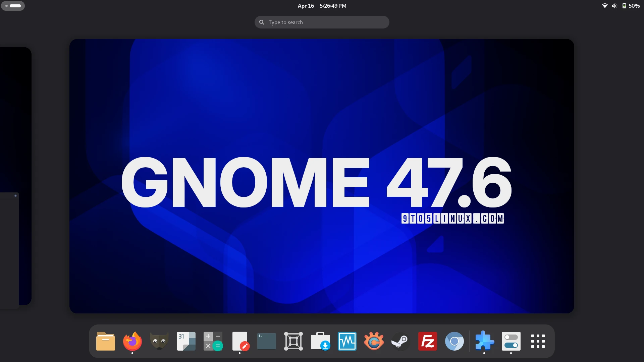Launch the Calculator app
This screenshot has width=644, height=362.
click(x=213, y=341)
